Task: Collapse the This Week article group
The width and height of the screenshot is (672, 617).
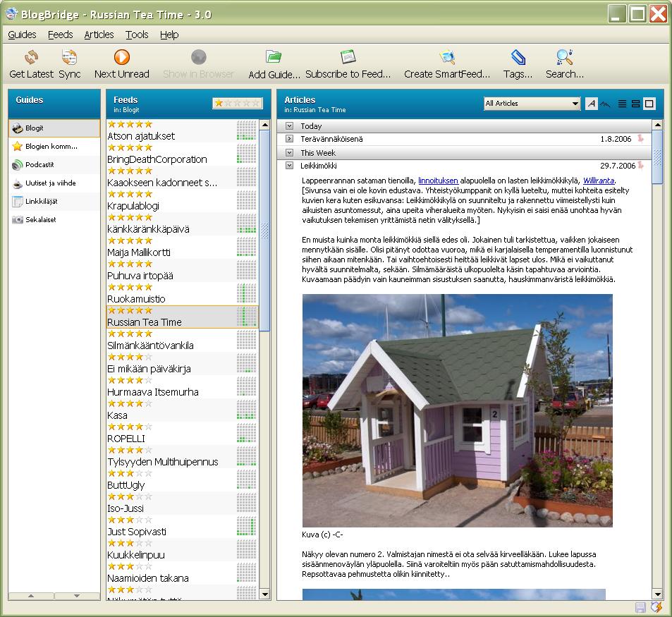Action: (289, 153)
